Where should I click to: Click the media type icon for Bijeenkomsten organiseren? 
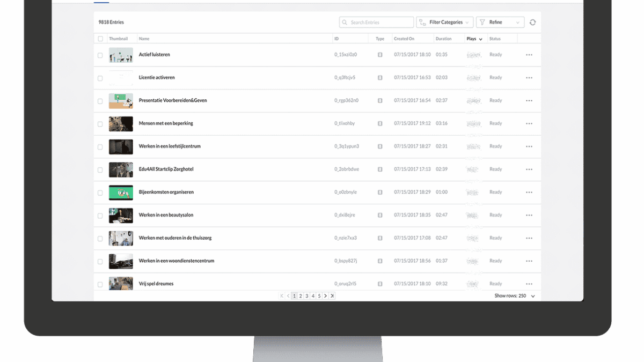(x=380, y=192)
